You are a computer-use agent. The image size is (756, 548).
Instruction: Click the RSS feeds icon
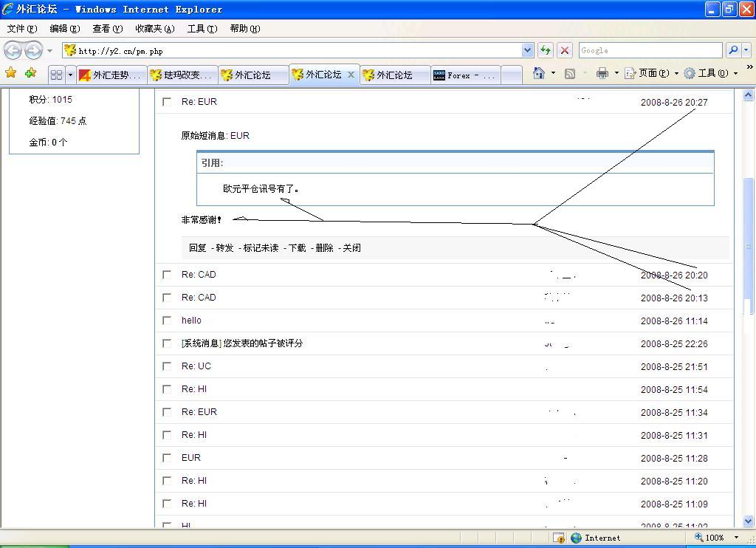click(x=570, y=73)
